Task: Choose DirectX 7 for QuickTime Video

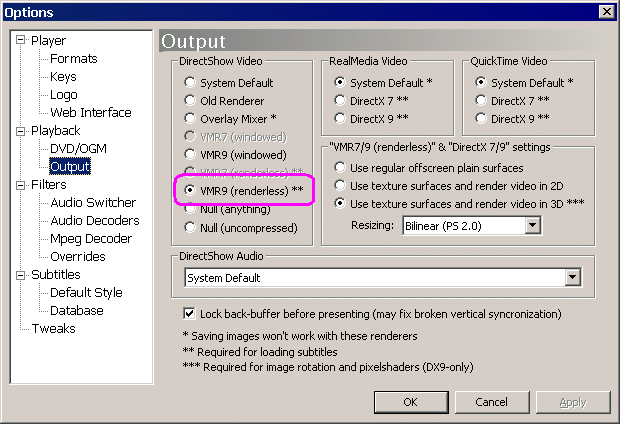Action: 479,101
